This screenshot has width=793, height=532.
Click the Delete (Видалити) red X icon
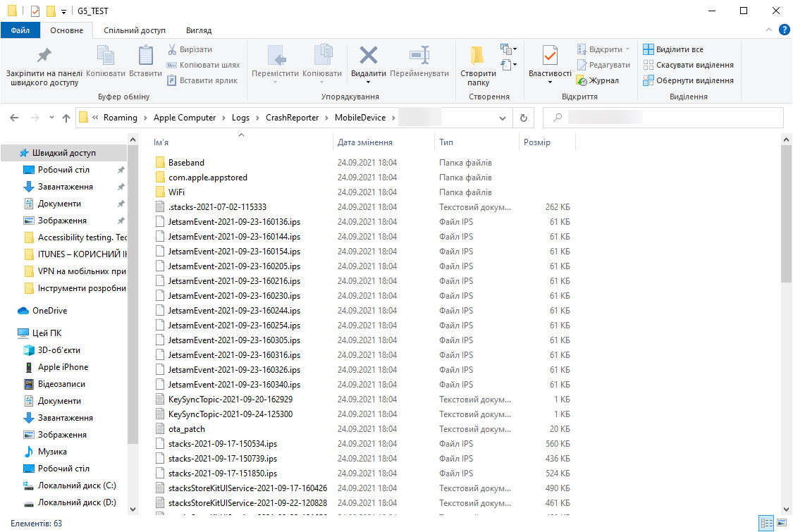368,56
